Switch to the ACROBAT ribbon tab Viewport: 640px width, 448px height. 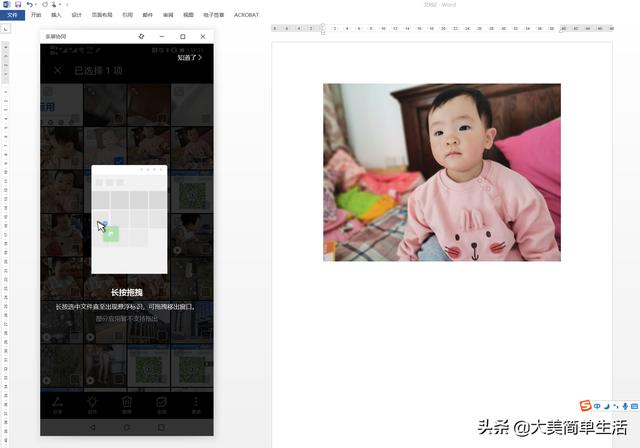[246, 15]
